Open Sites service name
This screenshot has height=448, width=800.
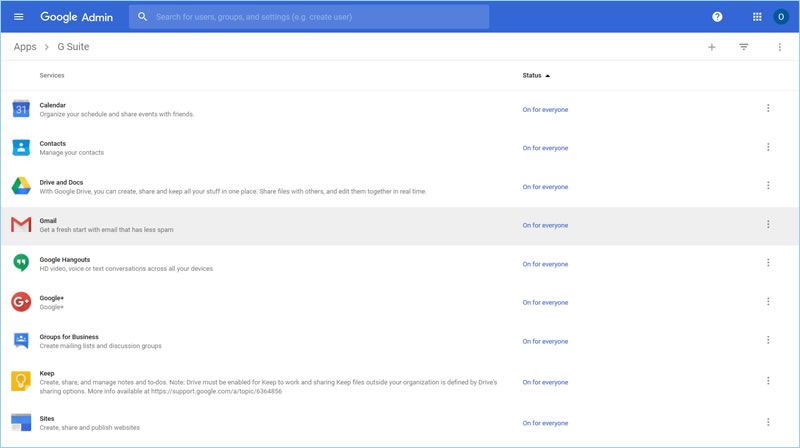click(x=47, y=418)
